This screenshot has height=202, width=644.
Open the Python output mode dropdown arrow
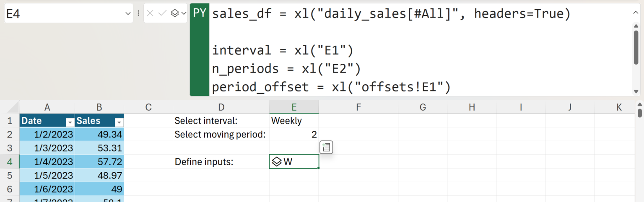coord(184,13)
